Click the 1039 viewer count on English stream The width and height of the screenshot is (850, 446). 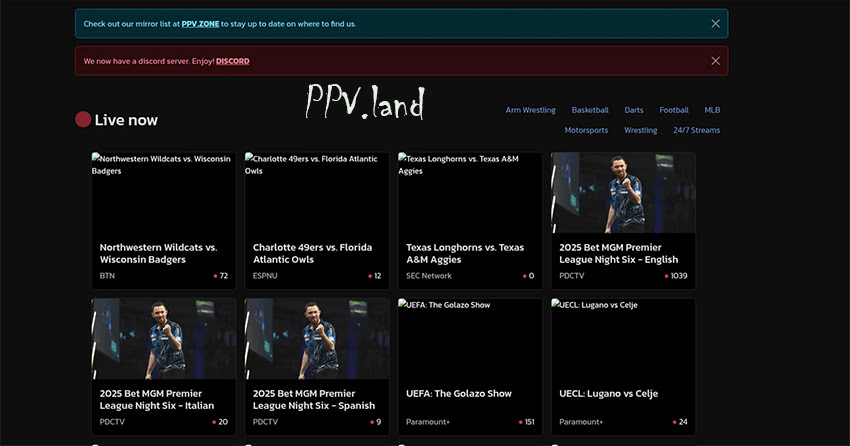pyautogui.click(x=679, y=276)
